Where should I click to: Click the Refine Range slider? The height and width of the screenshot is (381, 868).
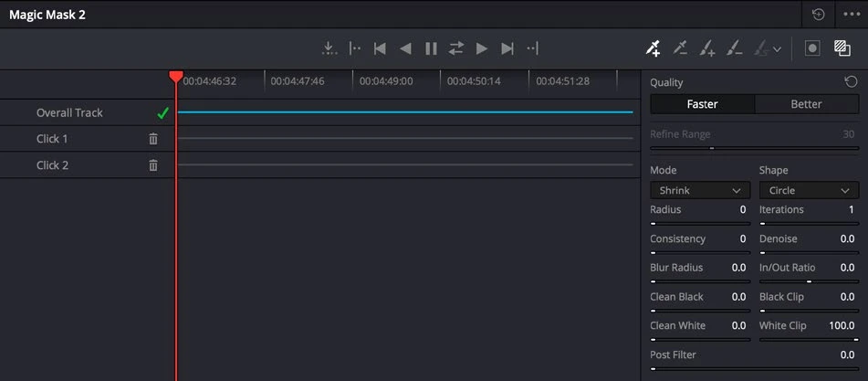click(x=755, y=148)
